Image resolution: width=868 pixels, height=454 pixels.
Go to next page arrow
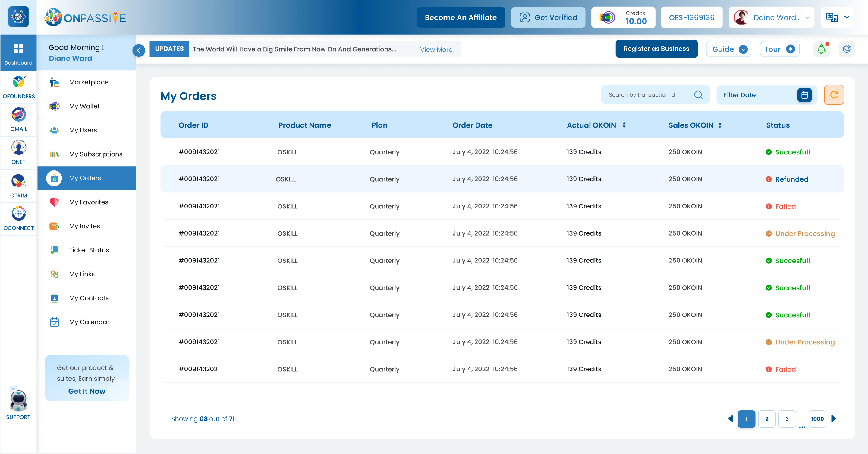click(x=834, y=419)
